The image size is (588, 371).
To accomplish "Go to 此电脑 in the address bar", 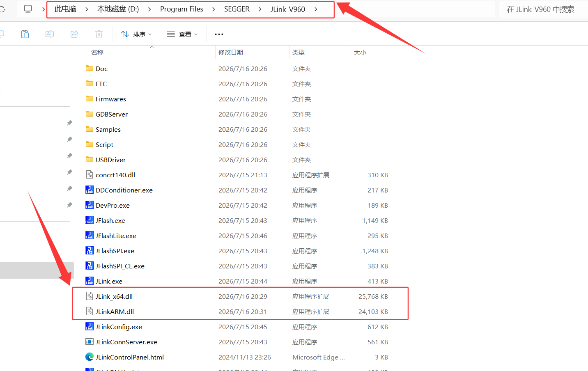I will point(66,9).
